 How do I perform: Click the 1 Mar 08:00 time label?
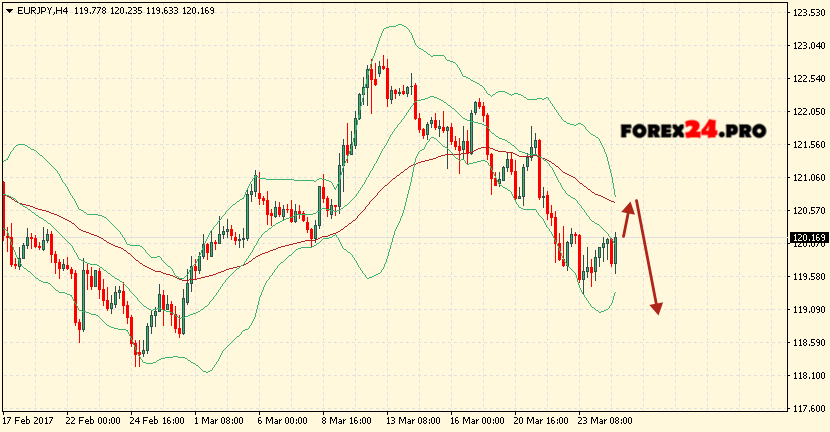click(219, 422)
